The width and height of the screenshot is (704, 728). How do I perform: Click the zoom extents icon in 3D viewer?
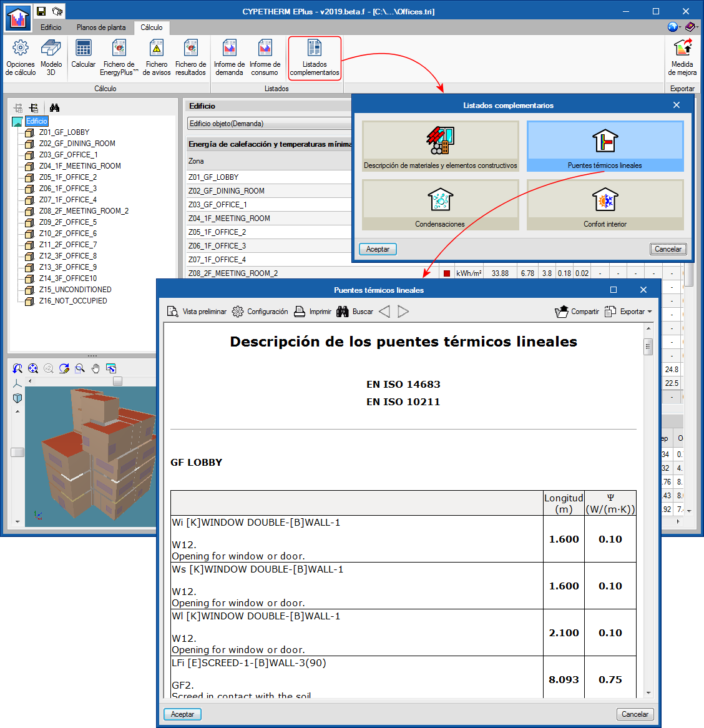(x=33, y=368)
